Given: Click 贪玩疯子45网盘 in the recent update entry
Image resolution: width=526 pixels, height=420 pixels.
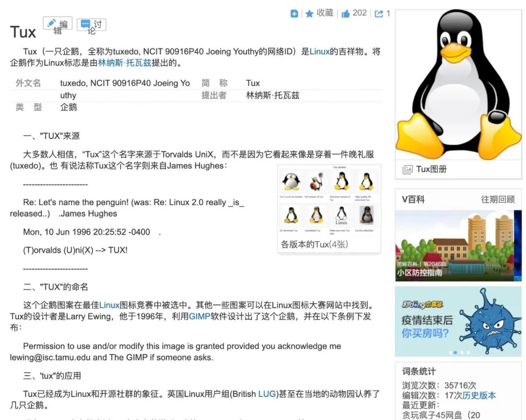Looking at the screenshot, I should 432,415.
